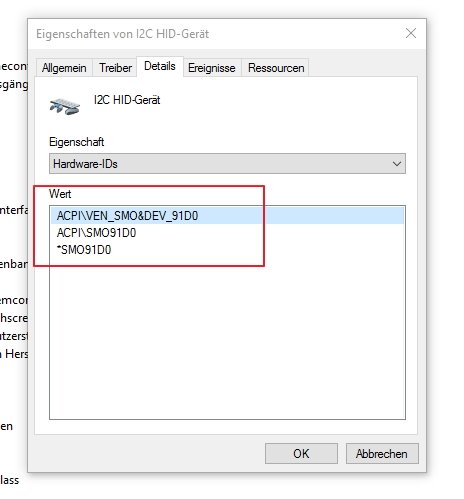Select the Details tab
Viewport: 464px width, 499px height.
tap(160, 66)
